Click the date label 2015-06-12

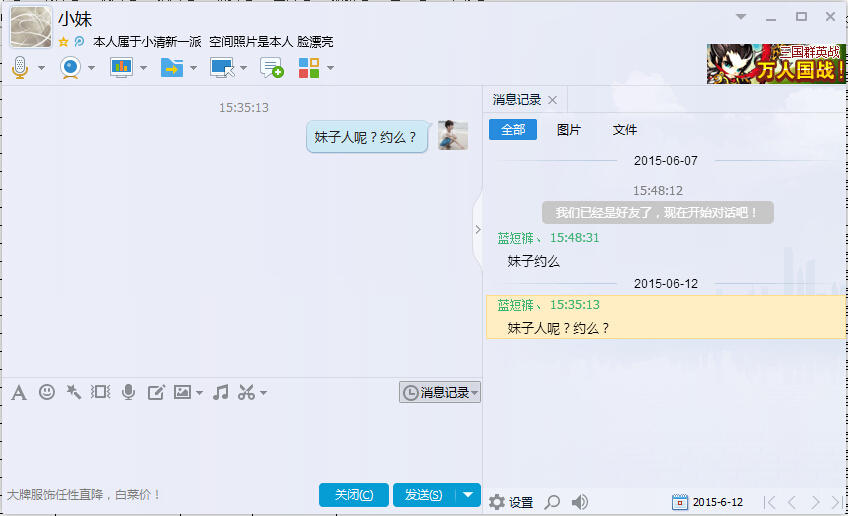point(666,283)
